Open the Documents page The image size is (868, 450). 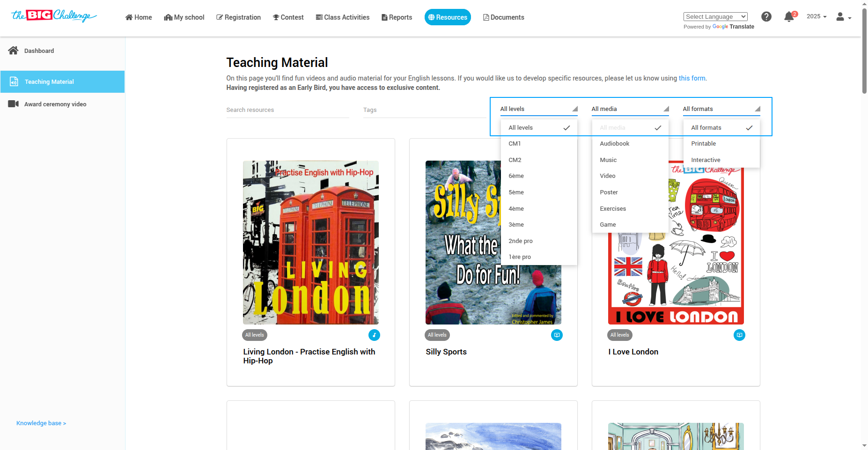coord(503,17)
